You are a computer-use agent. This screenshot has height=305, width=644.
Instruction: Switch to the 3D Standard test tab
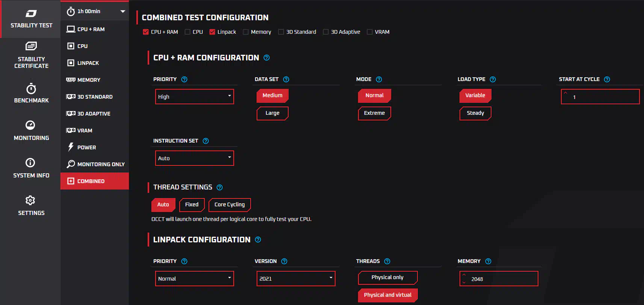point(95,96)
